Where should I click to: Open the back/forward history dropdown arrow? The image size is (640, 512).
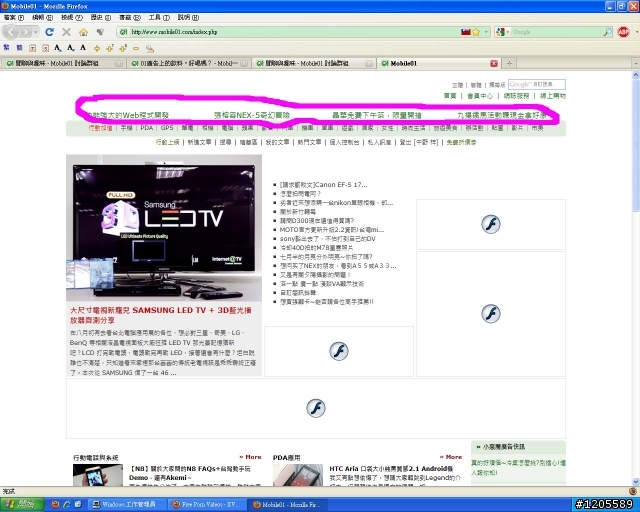36,32
